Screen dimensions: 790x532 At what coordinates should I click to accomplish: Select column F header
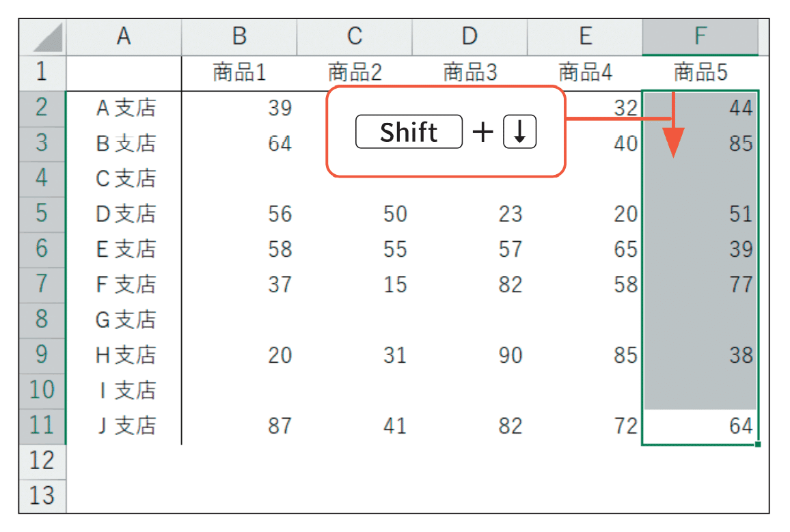700,37
